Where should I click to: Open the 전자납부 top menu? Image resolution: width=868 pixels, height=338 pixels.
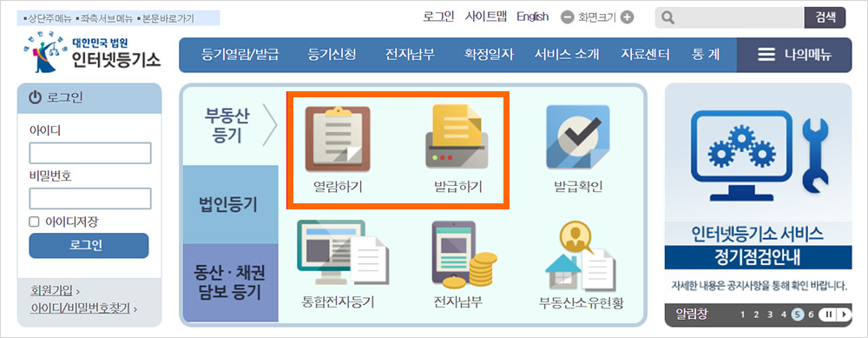click(x=411, y=55)
